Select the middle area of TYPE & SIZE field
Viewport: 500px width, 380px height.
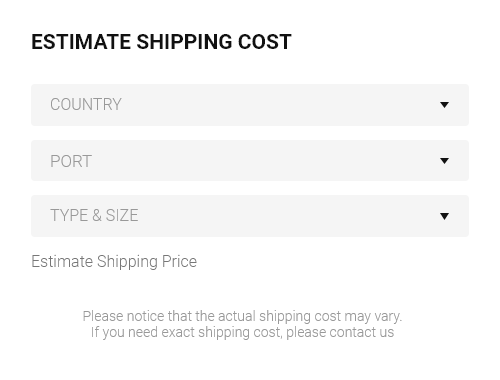250,216
